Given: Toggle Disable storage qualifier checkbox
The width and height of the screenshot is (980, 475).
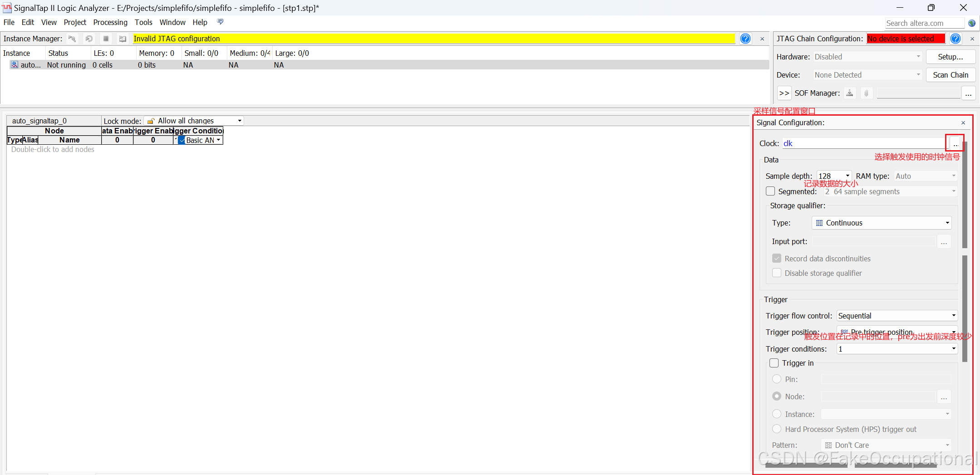Looking at the screenshot, I should click(x=777, y=273).
